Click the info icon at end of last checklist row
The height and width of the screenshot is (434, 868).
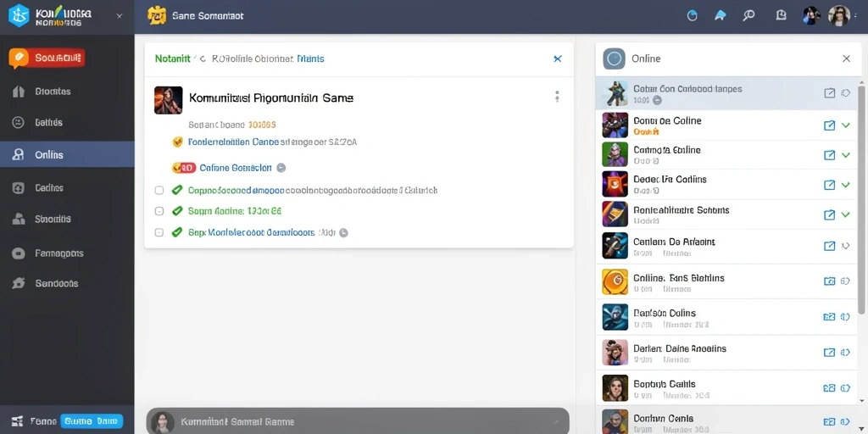coord(343,233)
